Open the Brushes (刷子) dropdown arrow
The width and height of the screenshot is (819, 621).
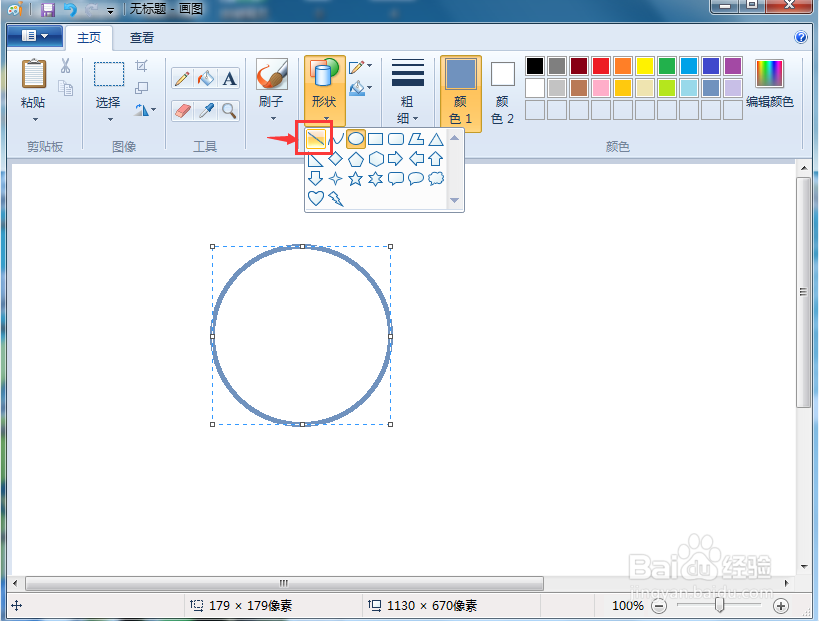click(x=273, y=119)
